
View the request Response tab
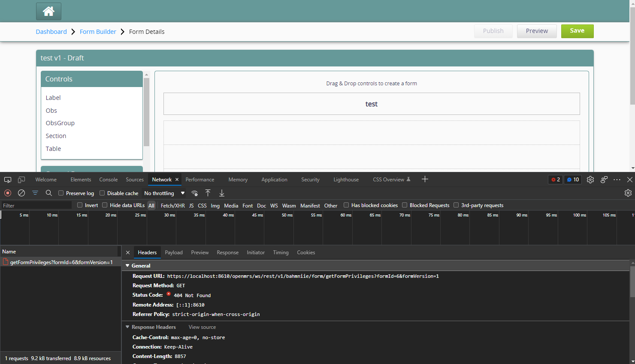228,253
